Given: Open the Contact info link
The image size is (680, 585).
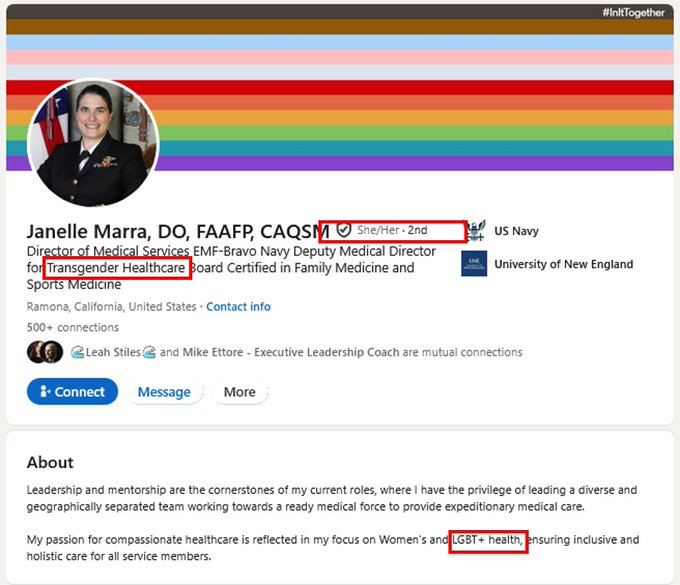Looking at the screenshot, I should point(238,307).
